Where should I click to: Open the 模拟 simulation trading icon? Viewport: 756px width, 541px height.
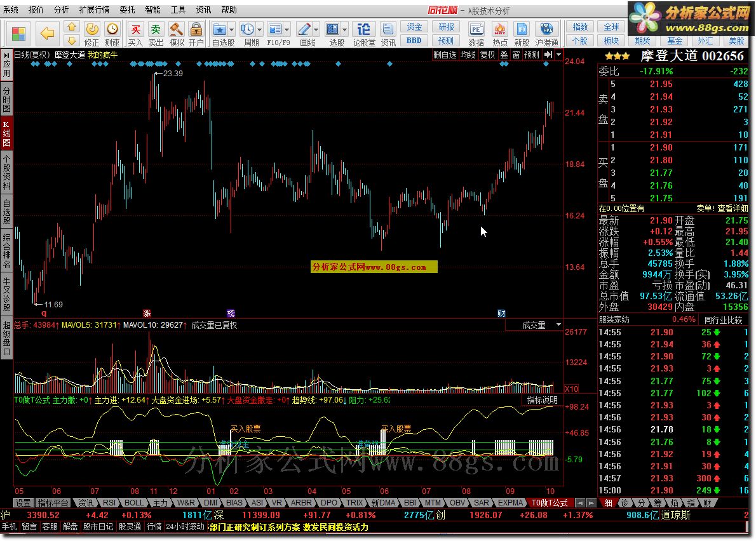point(177,34)
